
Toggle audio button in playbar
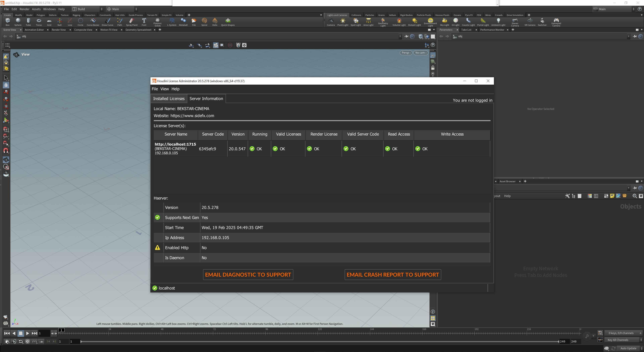click(14, 341)
